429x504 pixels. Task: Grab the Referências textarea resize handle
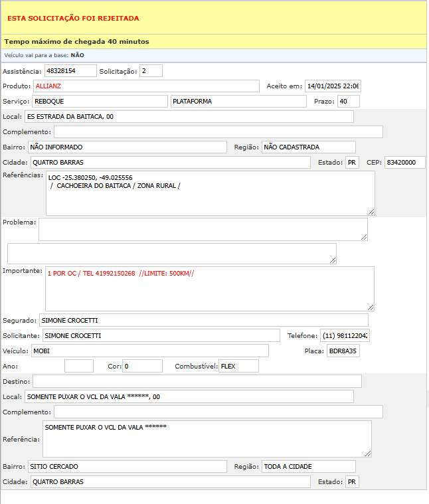[x=371, y=212]
